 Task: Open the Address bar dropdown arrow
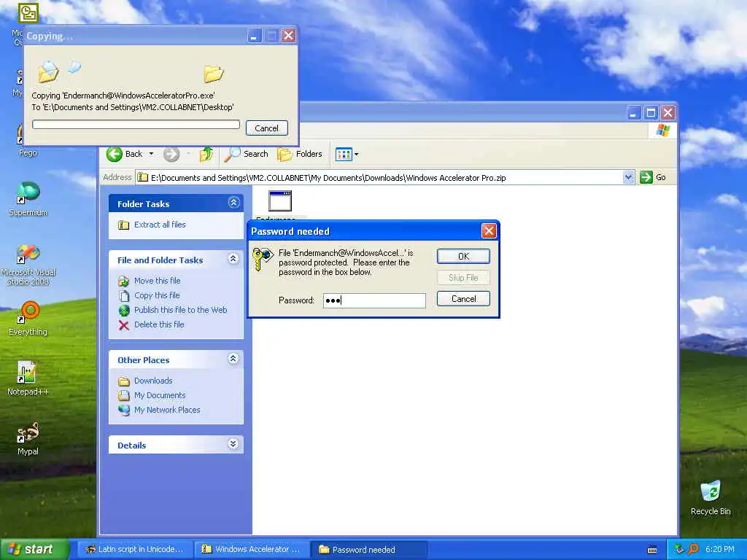628,178
